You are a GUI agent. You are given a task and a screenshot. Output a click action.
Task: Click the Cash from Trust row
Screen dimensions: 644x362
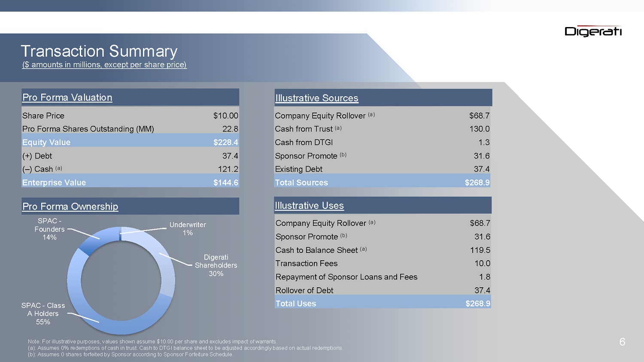(382, 129)
